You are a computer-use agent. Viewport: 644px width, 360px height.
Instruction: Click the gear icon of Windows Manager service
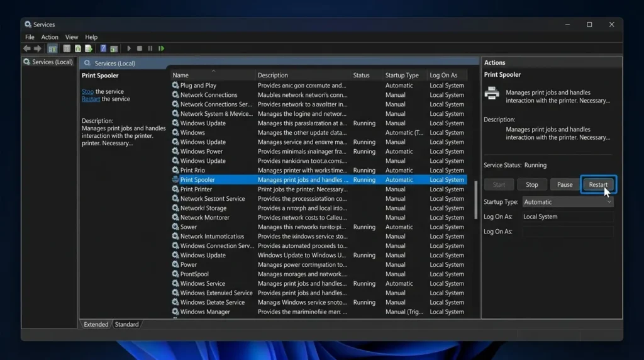coord(175,312)
